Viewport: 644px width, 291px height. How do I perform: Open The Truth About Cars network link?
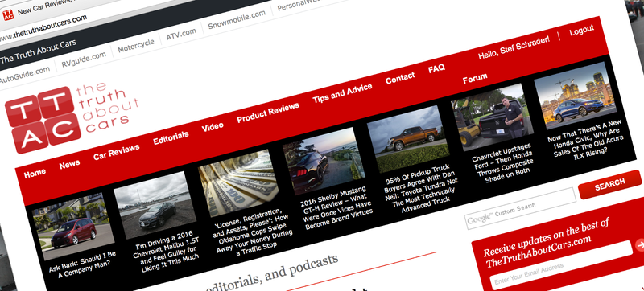point(38,52)
